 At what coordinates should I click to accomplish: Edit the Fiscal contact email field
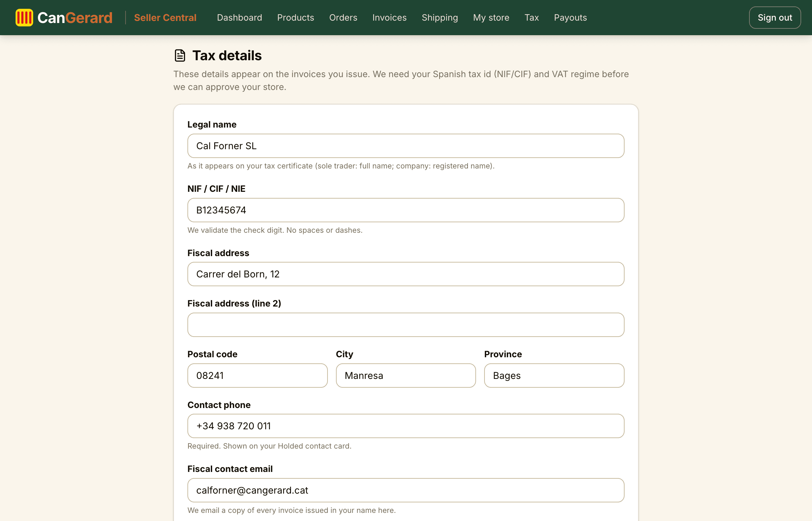[406, 490]
